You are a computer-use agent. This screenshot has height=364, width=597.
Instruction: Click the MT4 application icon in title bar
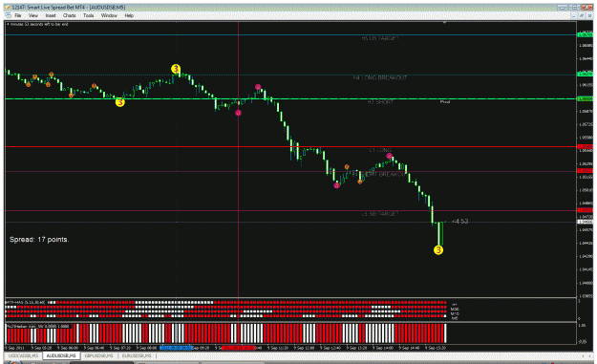[8, 8]
